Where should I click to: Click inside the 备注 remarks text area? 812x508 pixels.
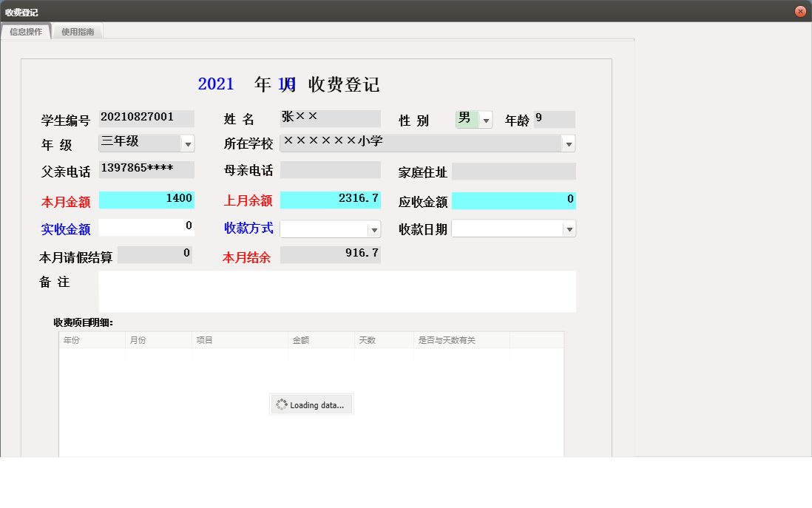point(336,291)
